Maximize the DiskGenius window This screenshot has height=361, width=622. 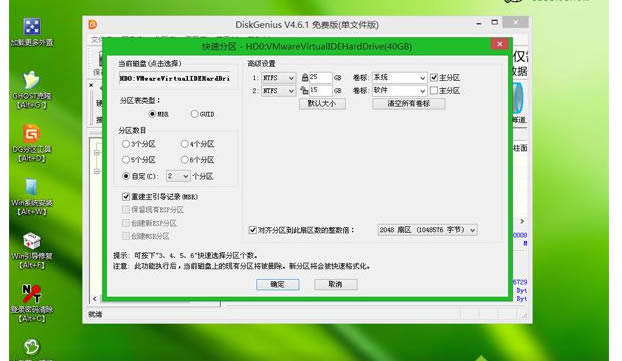pyautogui.click(x=495, y=23)
